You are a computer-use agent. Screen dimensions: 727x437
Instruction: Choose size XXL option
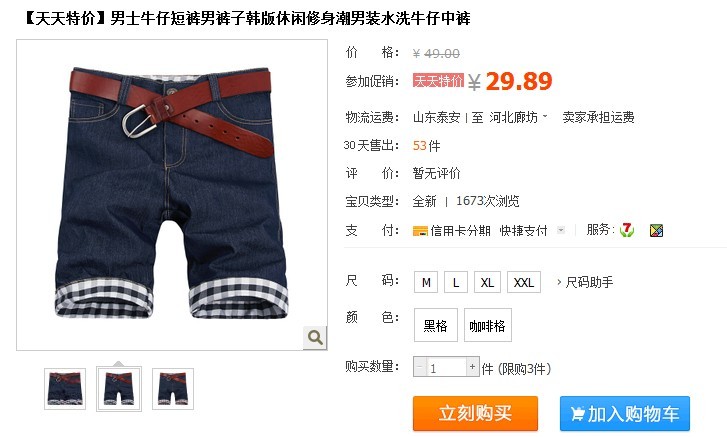(524, 282)
